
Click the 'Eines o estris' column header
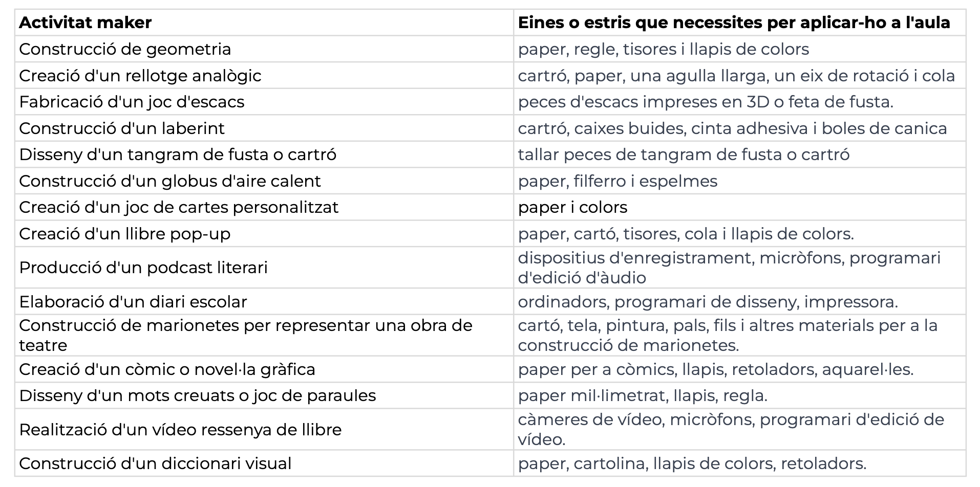pos(734,23)
